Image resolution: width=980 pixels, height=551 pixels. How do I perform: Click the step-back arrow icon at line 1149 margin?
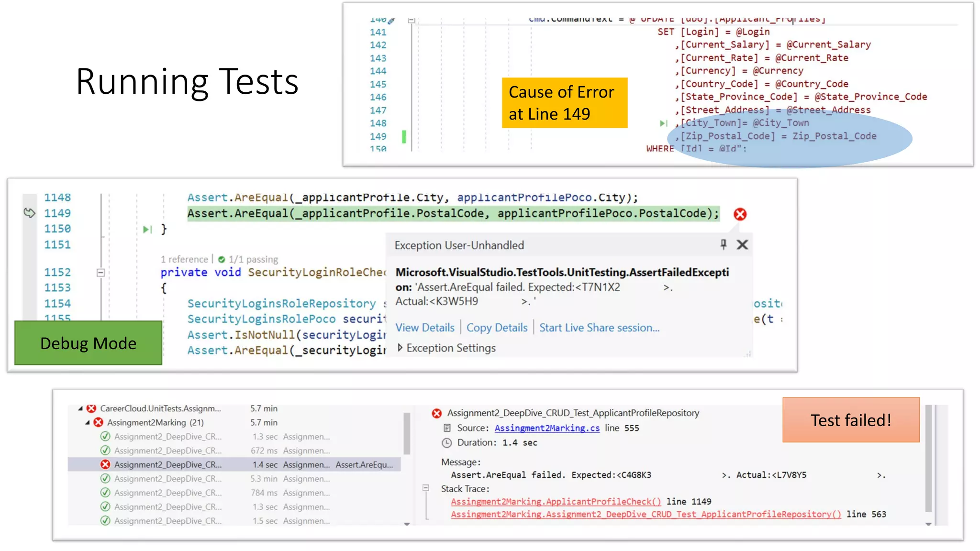(29, 213)
